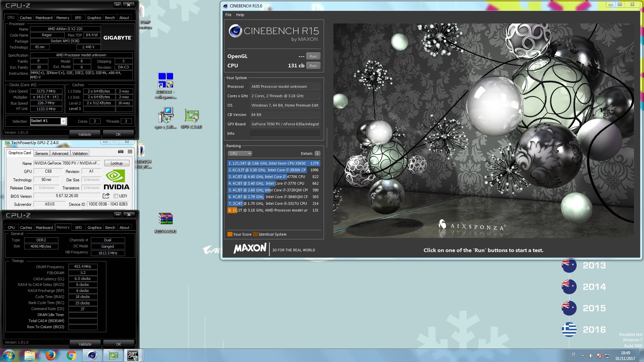Click Validate in the bottom CPU-Z window
The height and width of the screenshot is (362, 644).
85,344
